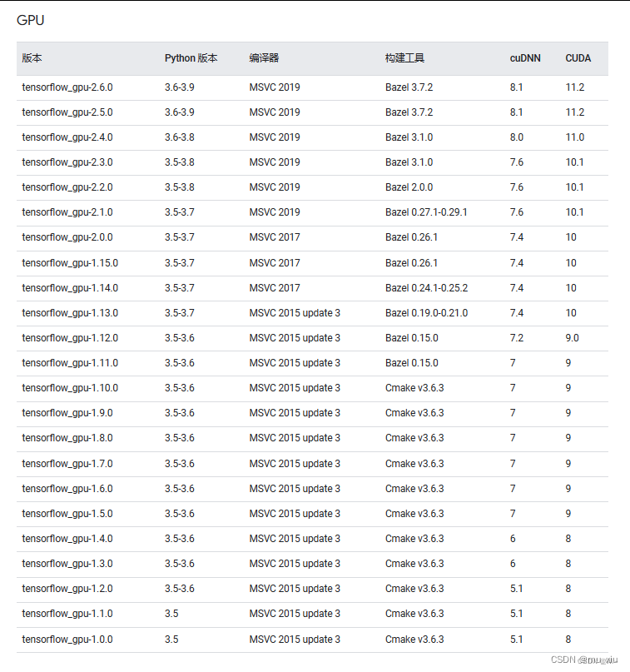Click MSVC 2017 in the tensorflow_gpu-2.0.0 row

click(x=275, y=237)
